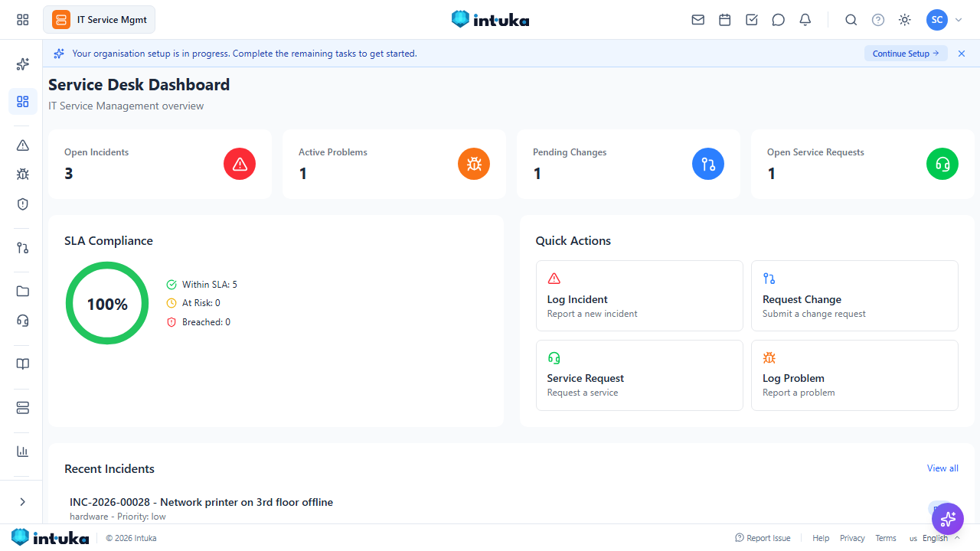Click the Active Problems count card
This screenshot has height=551, width=980.
(x=394, y=164)
